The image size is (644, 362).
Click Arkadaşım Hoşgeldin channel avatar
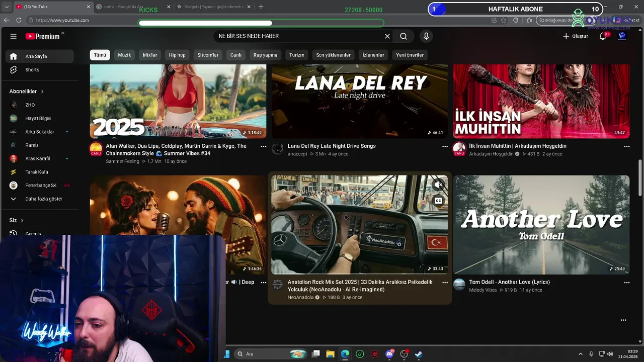click(x=459, y=149)
